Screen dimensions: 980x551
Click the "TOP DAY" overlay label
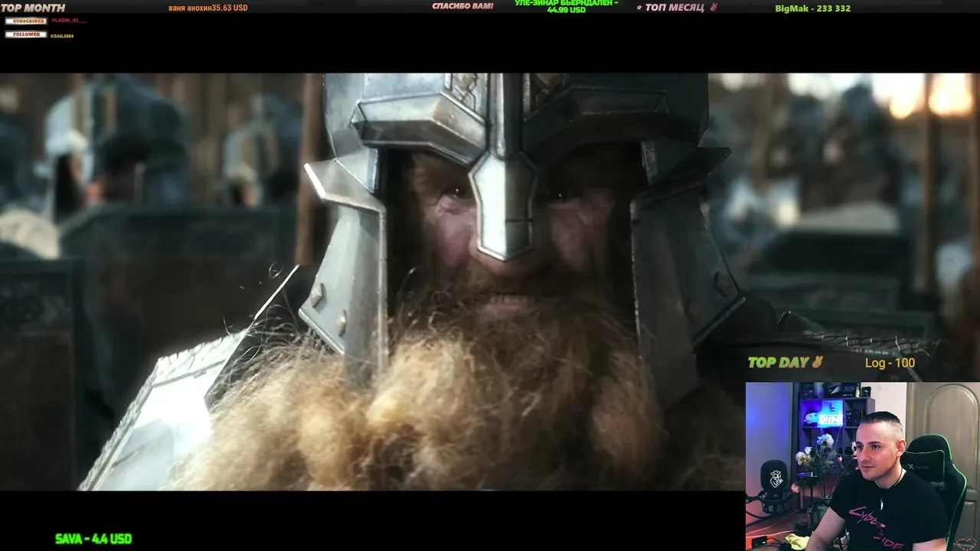coord(778,363)
